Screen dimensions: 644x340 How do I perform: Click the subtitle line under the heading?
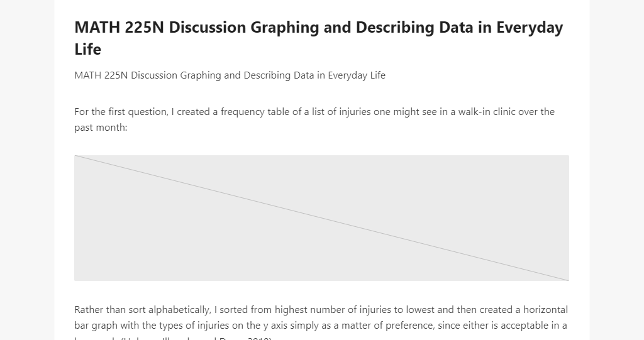click(x=230, y=75)
